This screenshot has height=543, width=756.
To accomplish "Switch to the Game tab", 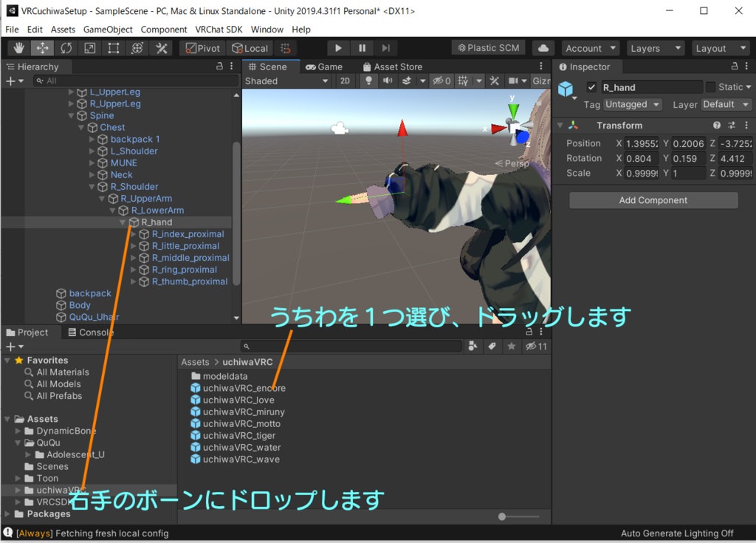I will 325,67.
